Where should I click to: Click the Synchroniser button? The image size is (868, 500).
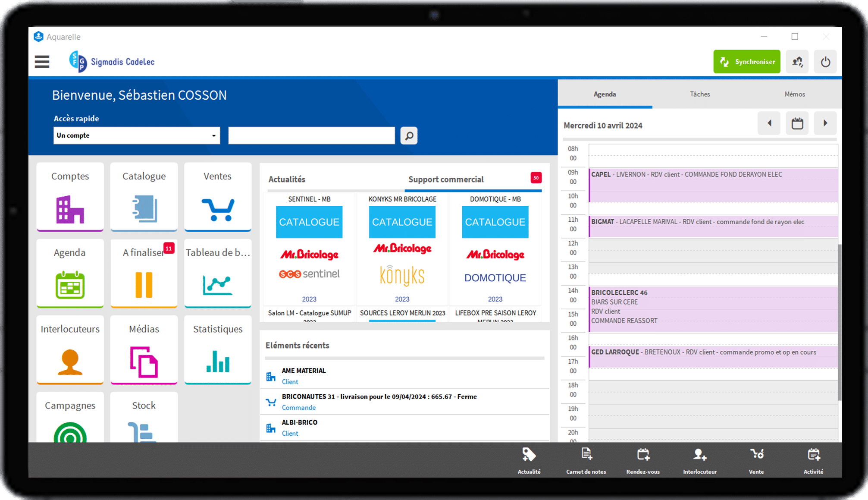[x=746, y=62]
